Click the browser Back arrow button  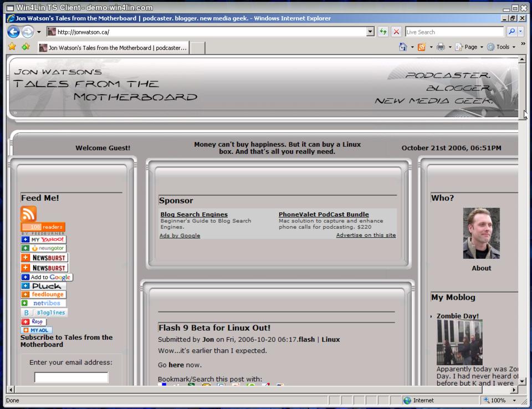click(x=13, y=32)
